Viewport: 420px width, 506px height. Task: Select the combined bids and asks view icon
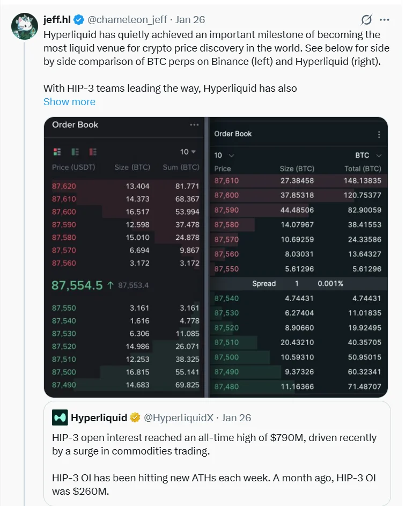57,152
